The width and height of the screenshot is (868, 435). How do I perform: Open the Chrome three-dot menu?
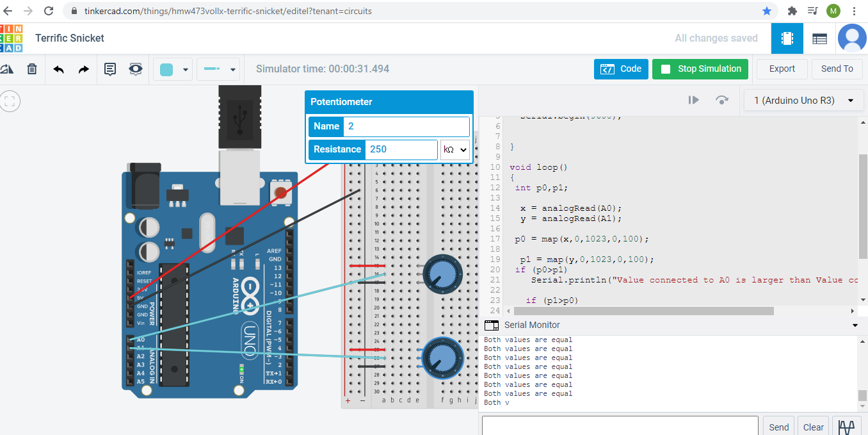click(855, 11)
